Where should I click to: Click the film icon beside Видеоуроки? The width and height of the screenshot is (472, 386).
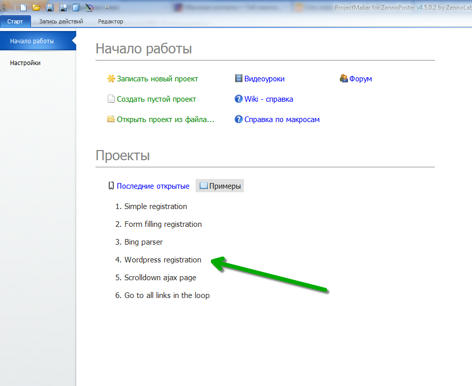tap(238, 78)
